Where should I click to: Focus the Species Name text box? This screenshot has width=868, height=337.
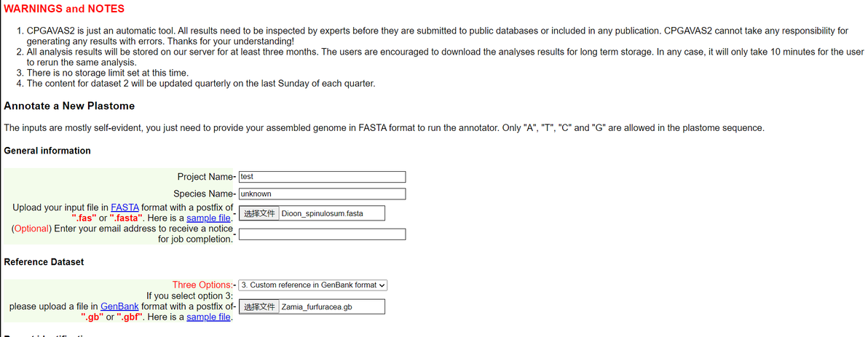tap(321, 194)
